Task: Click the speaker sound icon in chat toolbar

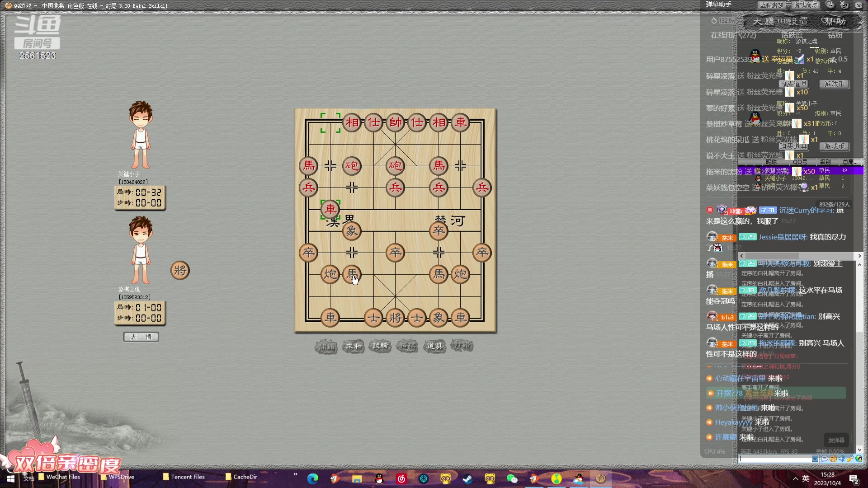Action: point(842,459)
